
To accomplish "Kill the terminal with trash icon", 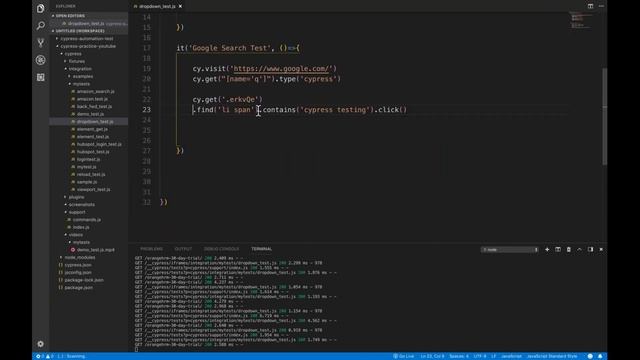I will (x=569, y=249).
